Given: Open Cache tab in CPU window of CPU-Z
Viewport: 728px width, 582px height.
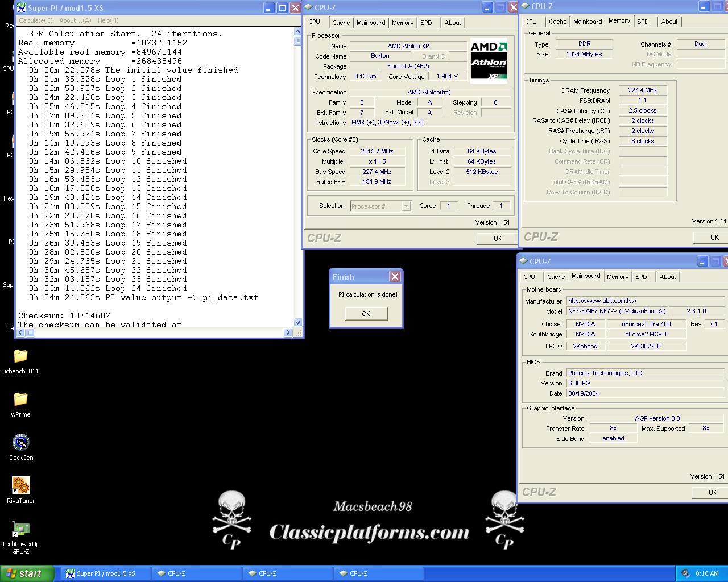Looking at the screenshot, I should click(341, 23).
